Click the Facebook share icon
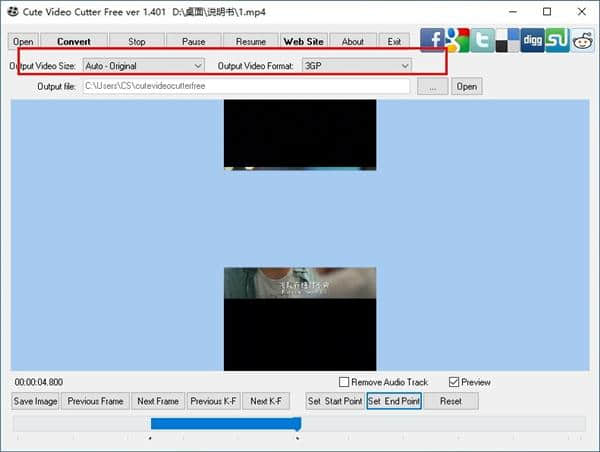This screenshot has width=600, height=452. [x=432, y=39]
